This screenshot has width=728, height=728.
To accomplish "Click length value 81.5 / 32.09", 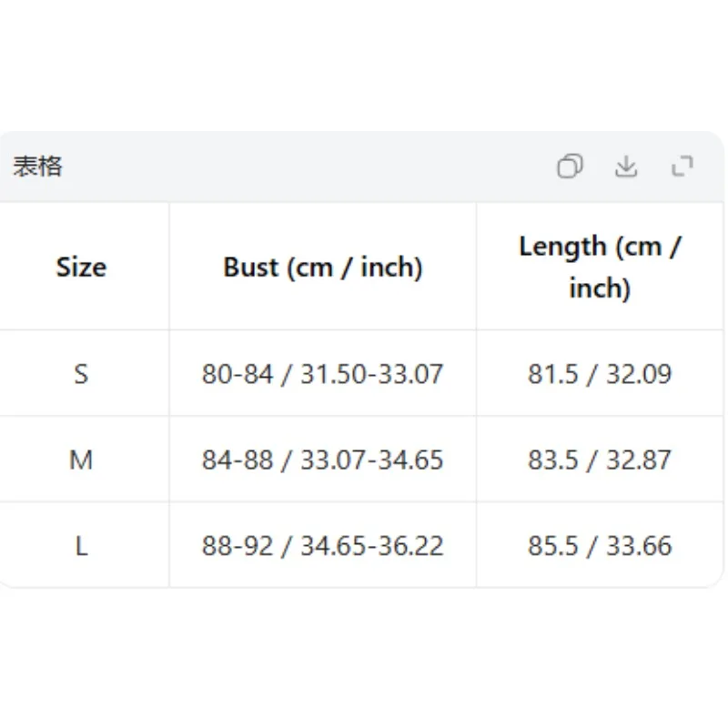I will click(x=600, y=374).
